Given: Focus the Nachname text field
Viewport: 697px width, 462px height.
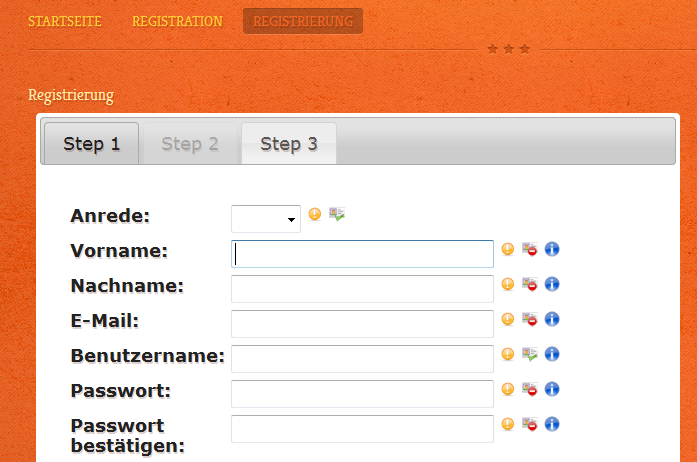Looking at the screenshot, I should [x=362, y=289].
